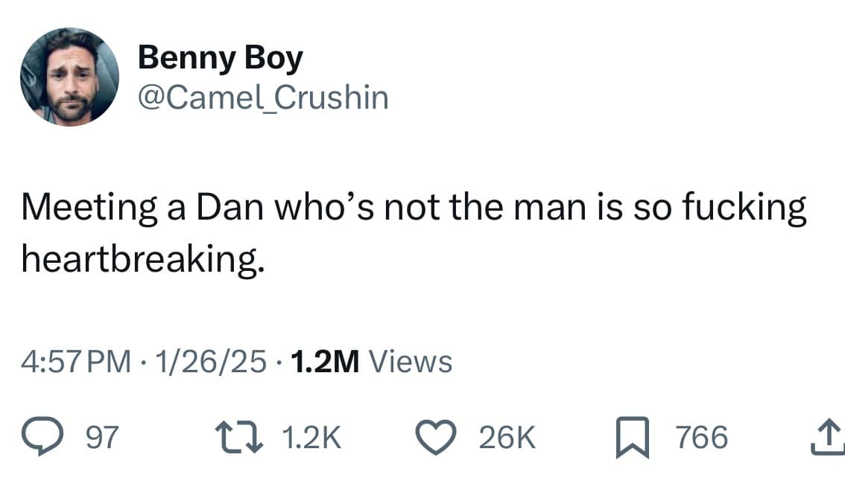Visit the @Camel_Crushin handle link
The width and height of the screenshot is (845, 504).
click(263, 98)
